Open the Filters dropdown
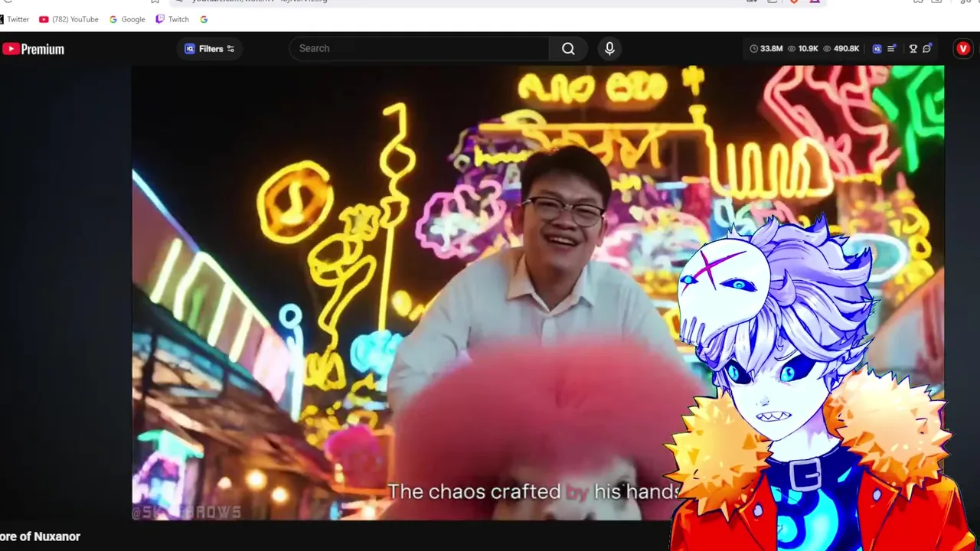The image size is (980, 551). coord(209,49)
